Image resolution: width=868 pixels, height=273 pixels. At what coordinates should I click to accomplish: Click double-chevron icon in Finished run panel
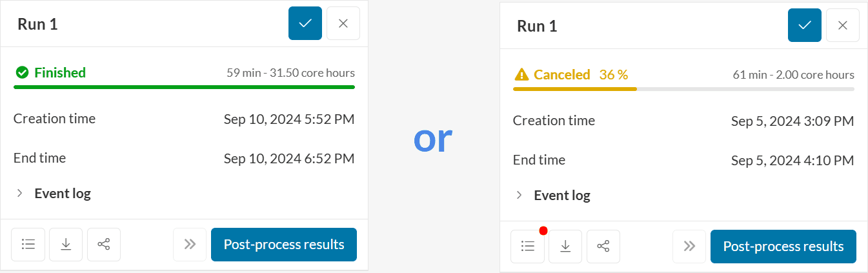[190, 245]
